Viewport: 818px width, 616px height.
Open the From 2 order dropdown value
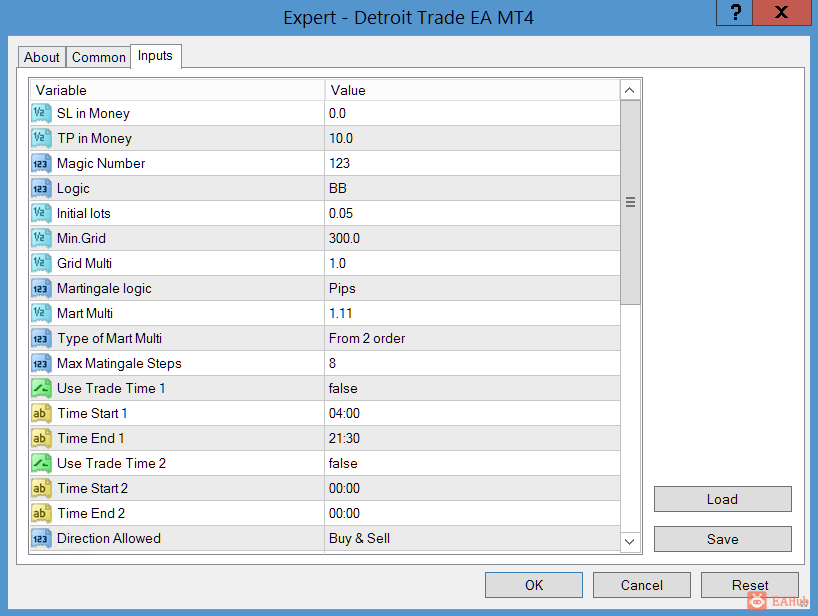[473, 339]
